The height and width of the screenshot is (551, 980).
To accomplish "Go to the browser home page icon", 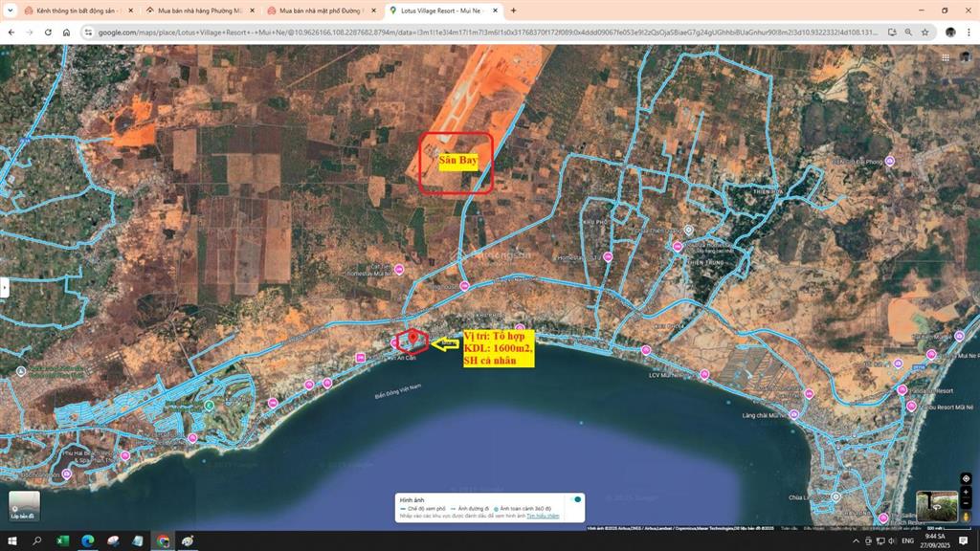I will [x=66, y=32].
